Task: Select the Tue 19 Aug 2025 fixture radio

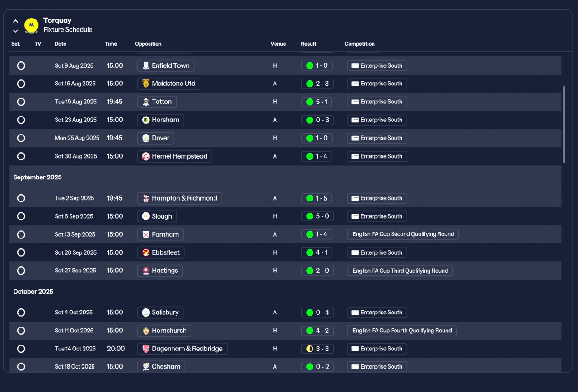Action: tap(21, 102)
